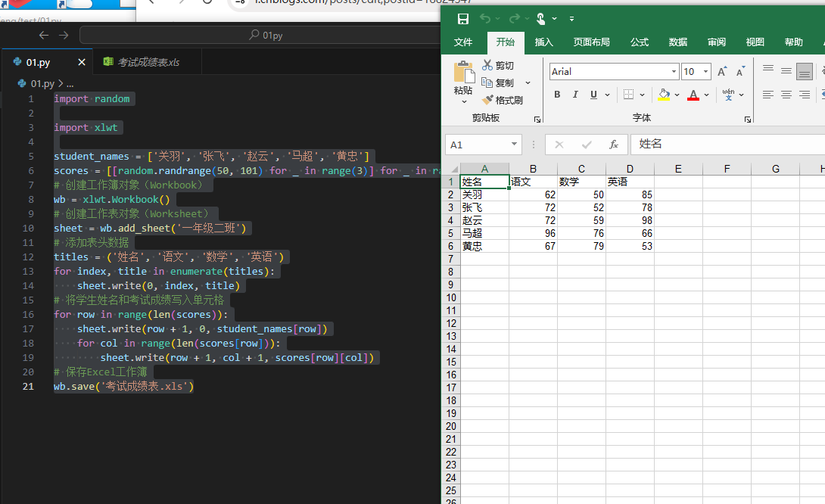Open the Customize Quick Access Toolbar arrow
The height and width of the screenshot is (504, 825).
coord(571,19)
